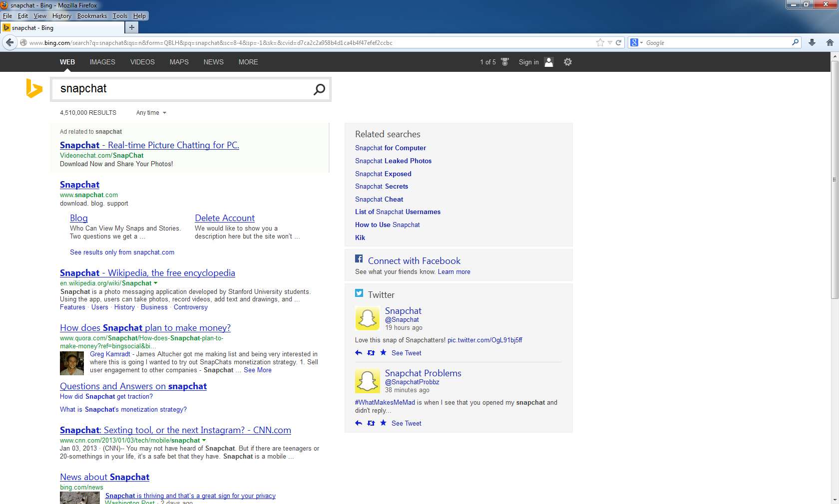This screenshot has width=839, height=504.
Task: Click the site identity globe icon
Action: [23, 42]
